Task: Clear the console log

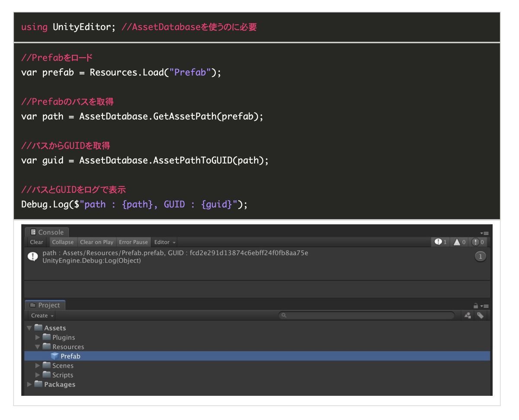Action: [36, 242]
